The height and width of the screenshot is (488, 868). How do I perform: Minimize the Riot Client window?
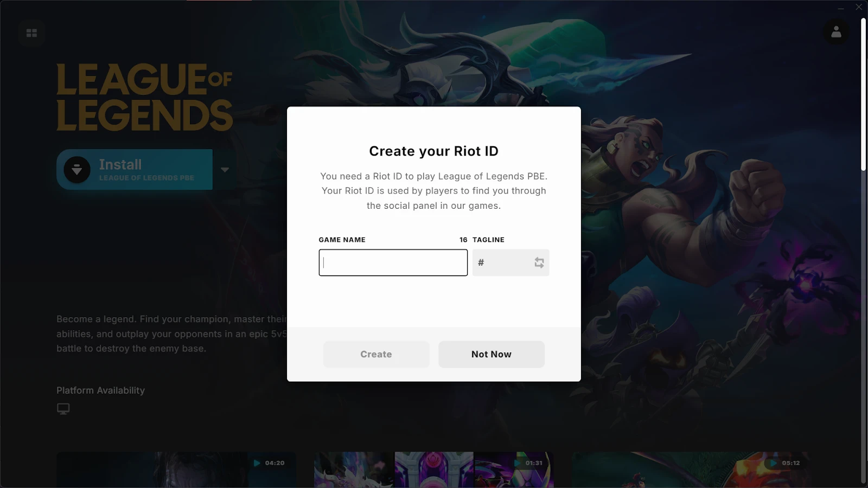(841, 8)
